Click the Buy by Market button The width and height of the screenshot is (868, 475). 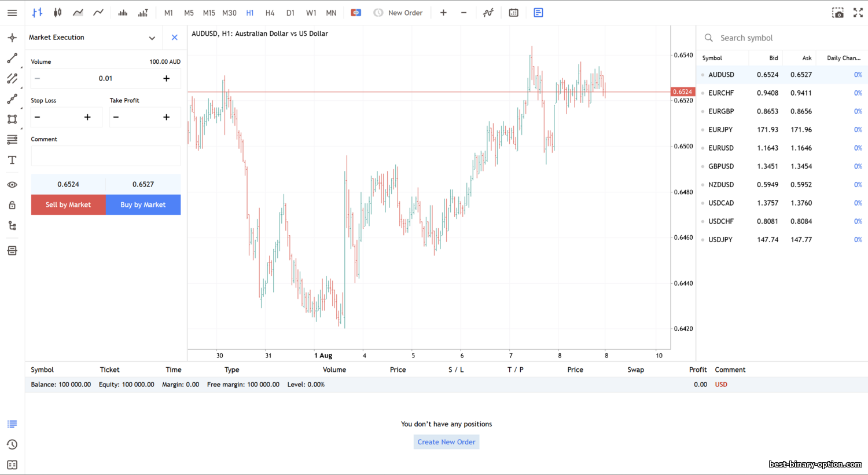coord(143,204)
